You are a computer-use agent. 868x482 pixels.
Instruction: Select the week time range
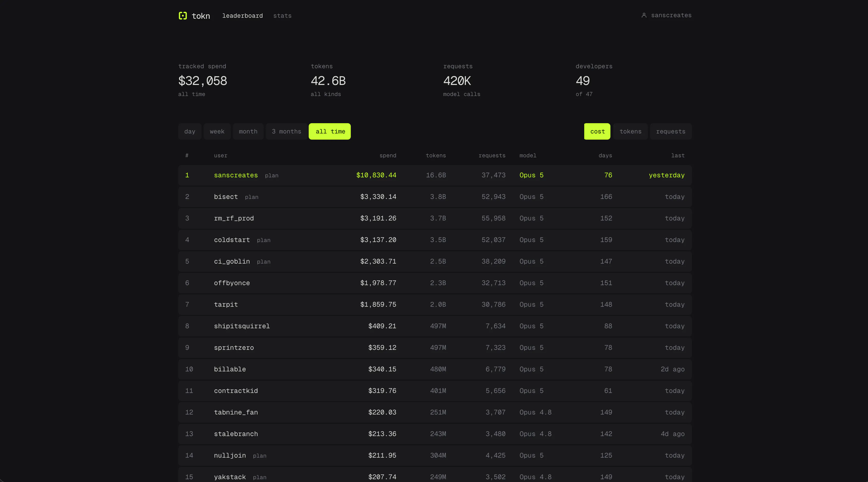pyautogui.click(x=217, y=131)
